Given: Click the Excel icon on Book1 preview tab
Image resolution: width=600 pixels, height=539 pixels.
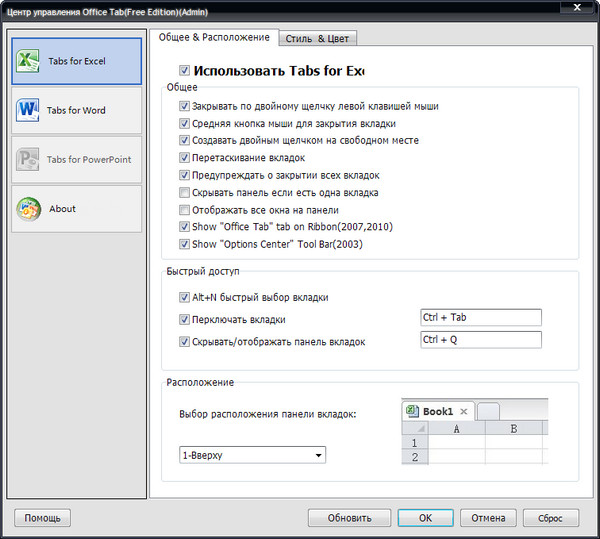Looking at the screenshot, I should [411, 411].
